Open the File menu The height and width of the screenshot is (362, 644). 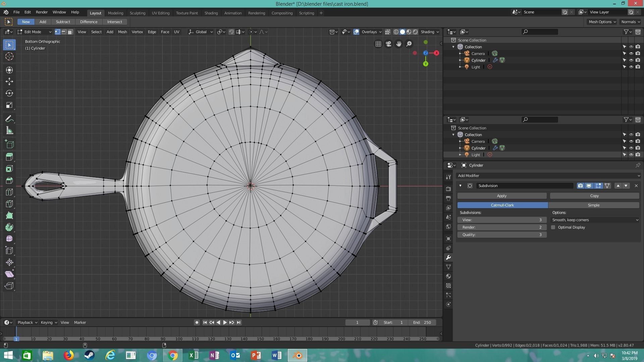point(16,12)
